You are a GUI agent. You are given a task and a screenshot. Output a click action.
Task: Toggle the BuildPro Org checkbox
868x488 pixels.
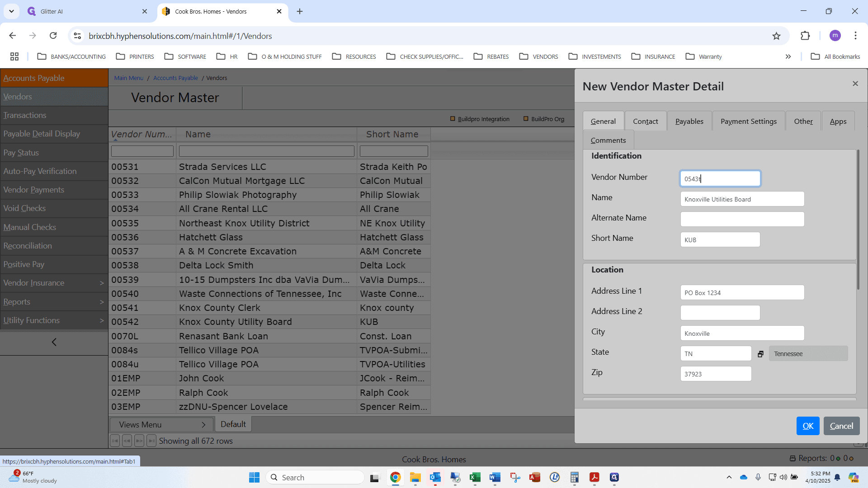click(x=526, y=119)
